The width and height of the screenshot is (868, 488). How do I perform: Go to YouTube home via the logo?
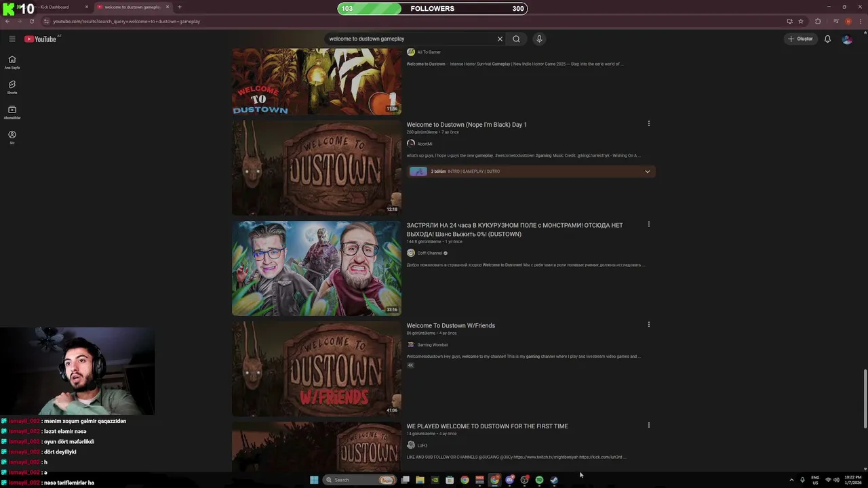41,39
